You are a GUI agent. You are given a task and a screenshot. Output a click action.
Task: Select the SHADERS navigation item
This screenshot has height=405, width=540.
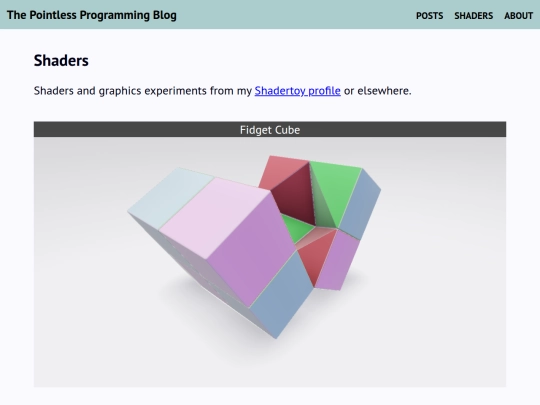pyautogui.click(x=474, y=16)
